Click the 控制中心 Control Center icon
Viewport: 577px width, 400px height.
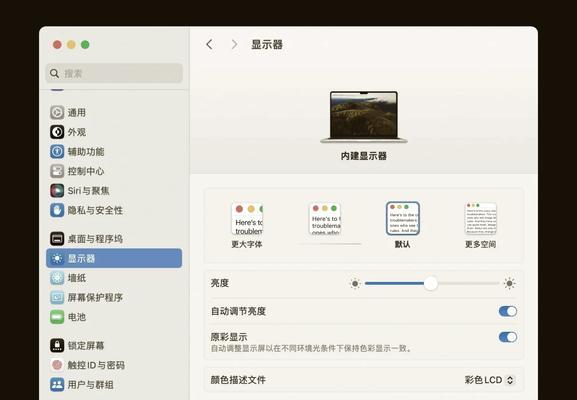57,171
